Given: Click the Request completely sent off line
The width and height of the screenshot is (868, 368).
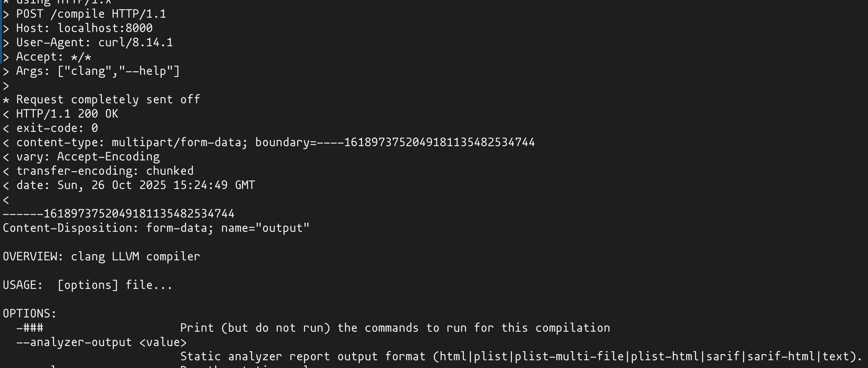Looking at the screenshot, I should [x=102, y=99].
